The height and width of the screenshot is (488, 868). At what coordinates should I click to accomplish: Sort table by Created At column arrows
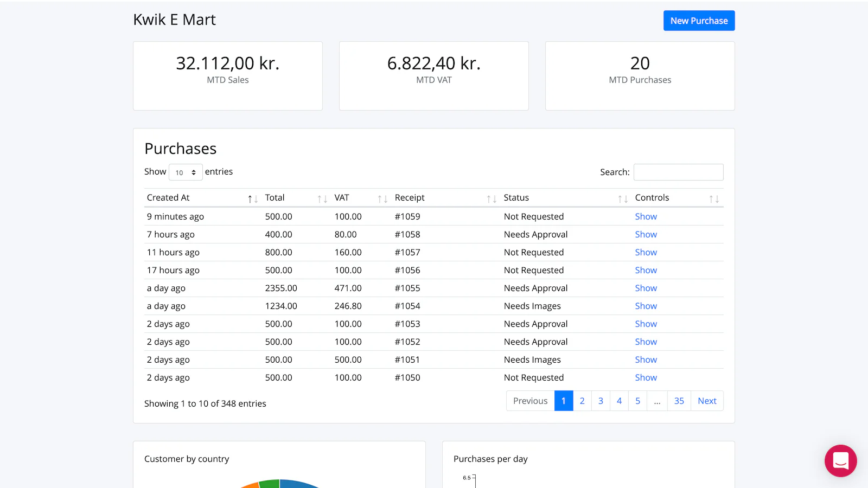click(252, 199)
